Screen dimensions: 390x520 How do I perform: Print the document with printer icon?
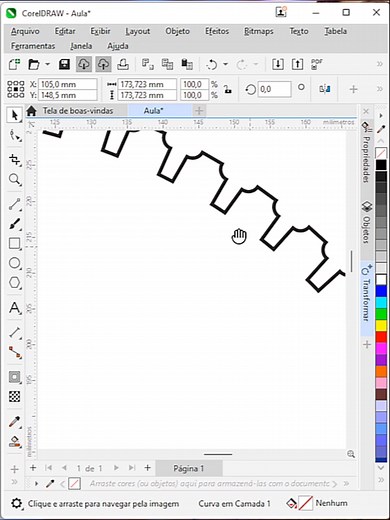pyautogui.click(x=123, y=64)
